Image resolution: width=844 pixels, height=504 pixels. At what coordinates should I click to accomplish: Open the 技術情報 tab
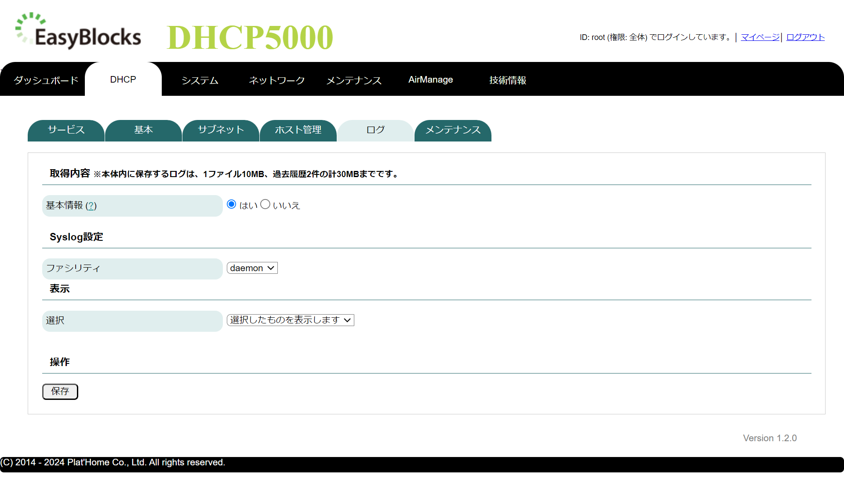click(x=508, y=80)
